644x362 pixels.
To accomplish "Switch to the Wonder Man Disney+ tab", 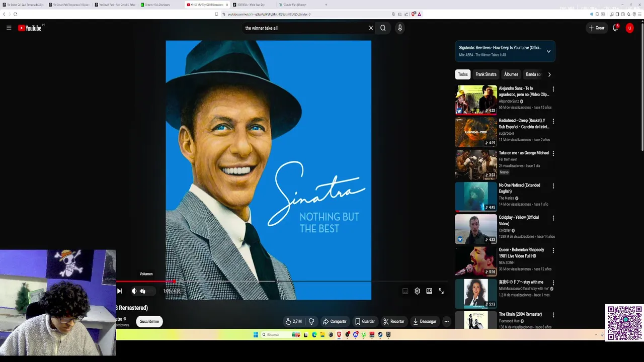I will 299,5.
